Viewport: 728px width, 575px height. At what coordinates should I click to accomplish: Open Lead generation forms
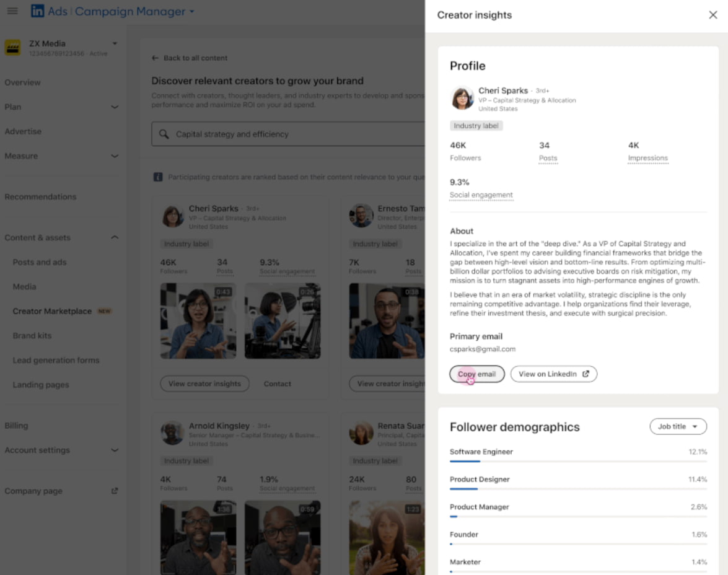56,361
